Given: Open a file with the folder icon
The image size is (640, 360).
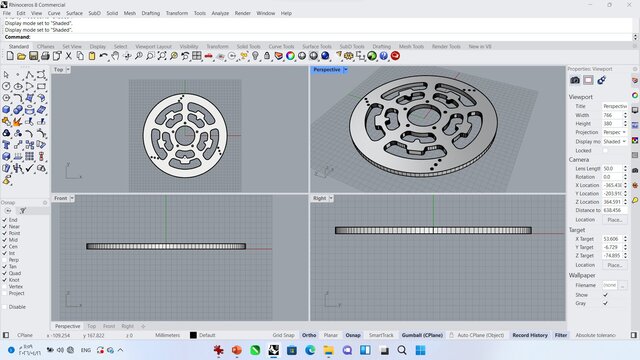Looking at the screenshot, I should coord(22,56).
